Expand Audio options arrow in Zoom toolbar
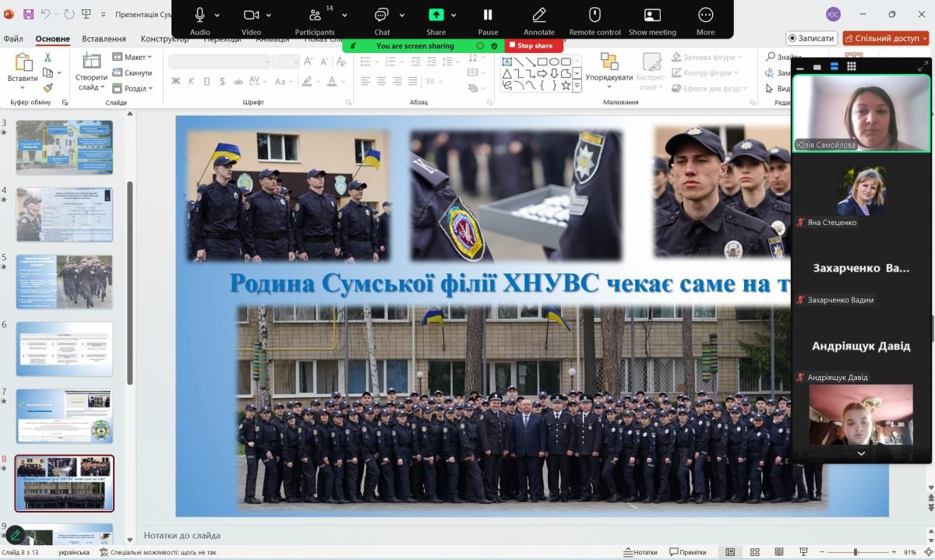 [217, 15]
